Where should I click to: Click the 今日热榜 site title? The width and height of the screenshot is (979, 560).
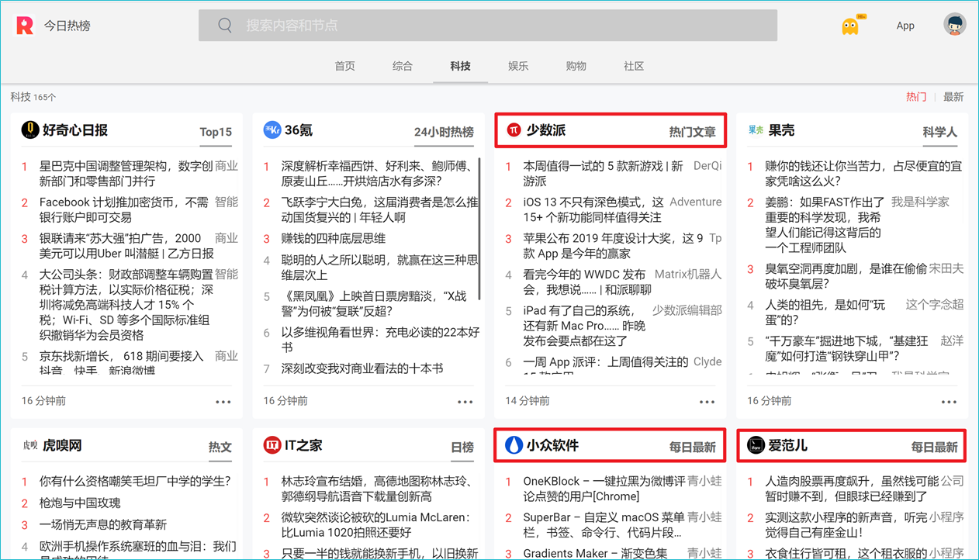click(x=67, y=26)
